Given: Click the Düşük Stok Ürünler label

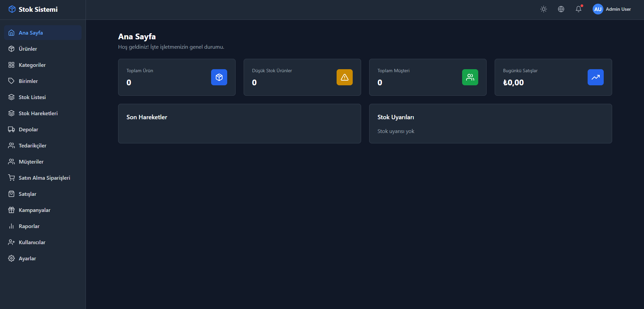Looking at the screenshot, I should point(272,71).
